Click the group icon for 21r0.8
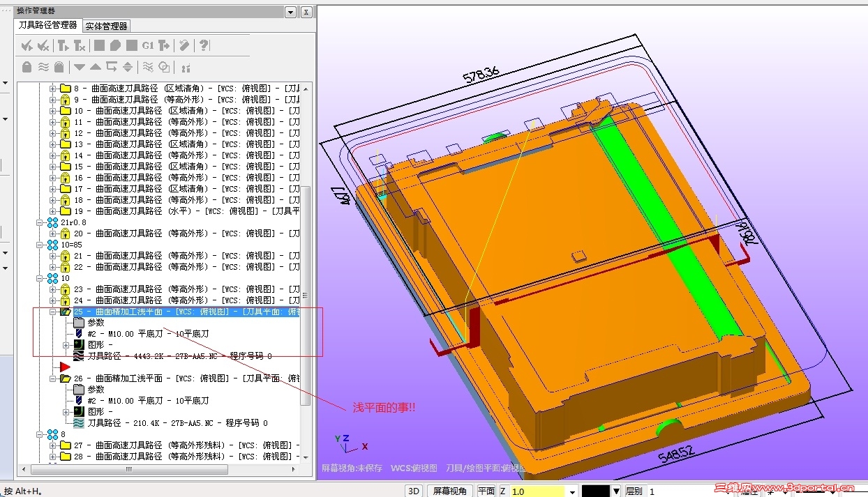The image size is (868, 497). click(x=53, y=222)
